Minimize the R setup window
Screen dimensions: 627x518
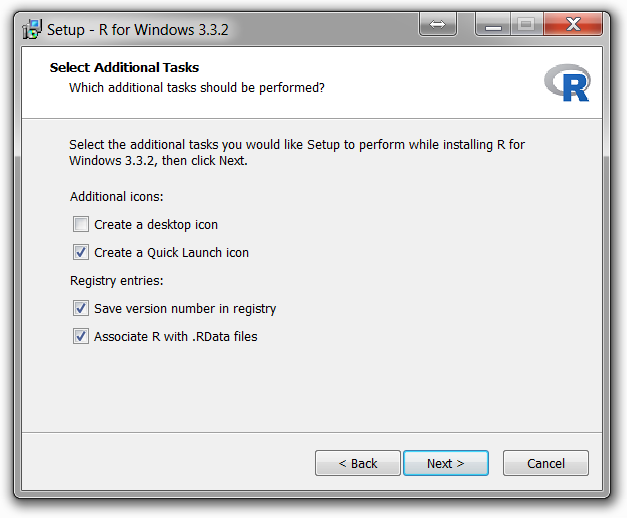493,24
